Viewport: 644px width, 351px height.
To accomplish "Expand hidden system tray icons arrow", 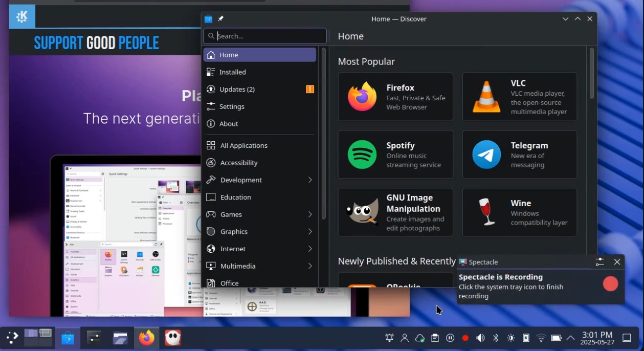I will (x=570, y=337).
